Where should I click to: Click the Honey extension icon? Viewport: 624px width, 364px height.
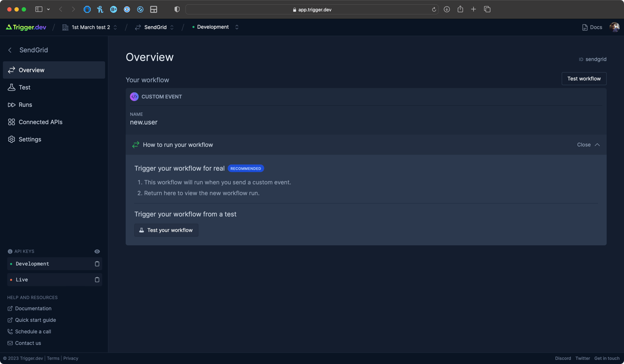click(100, 9)
